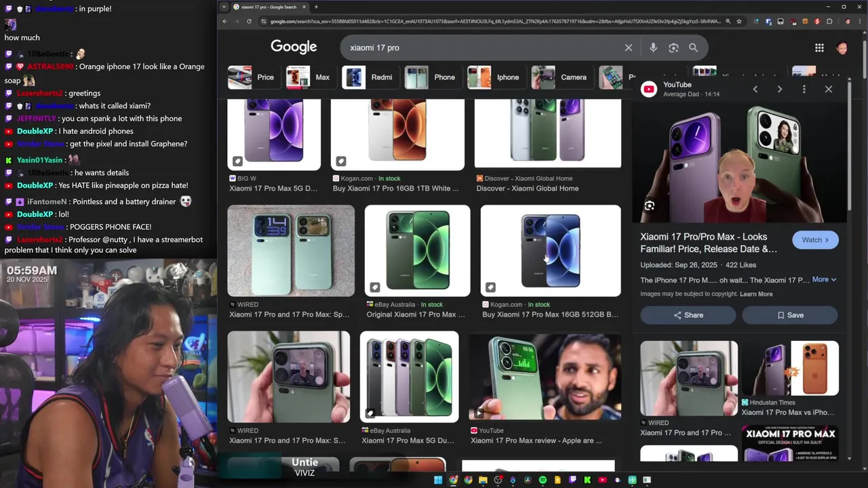Open the WIRED hand-held green phone image

click(x=289, y=377)
